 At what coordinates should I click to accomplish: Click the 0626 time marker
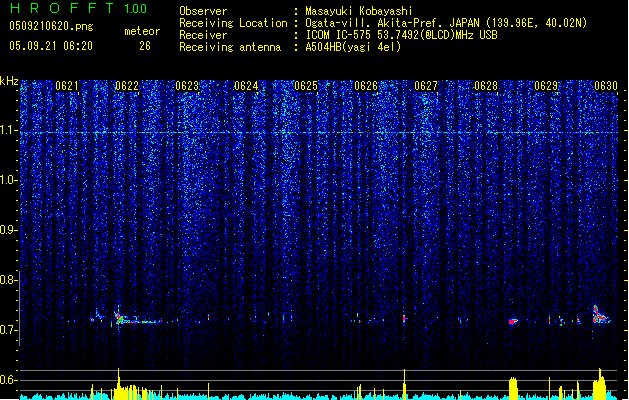pyautogui.click(x=366, y=86)
